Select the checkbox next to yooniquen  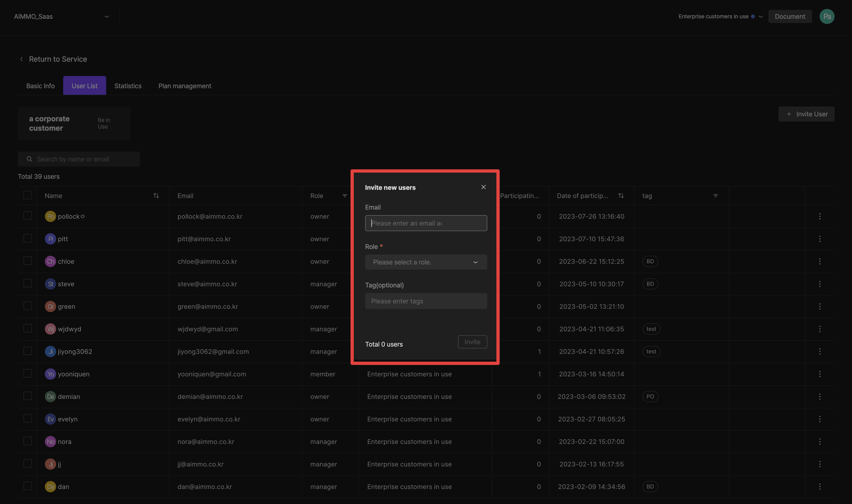click(x=27, y=374)
